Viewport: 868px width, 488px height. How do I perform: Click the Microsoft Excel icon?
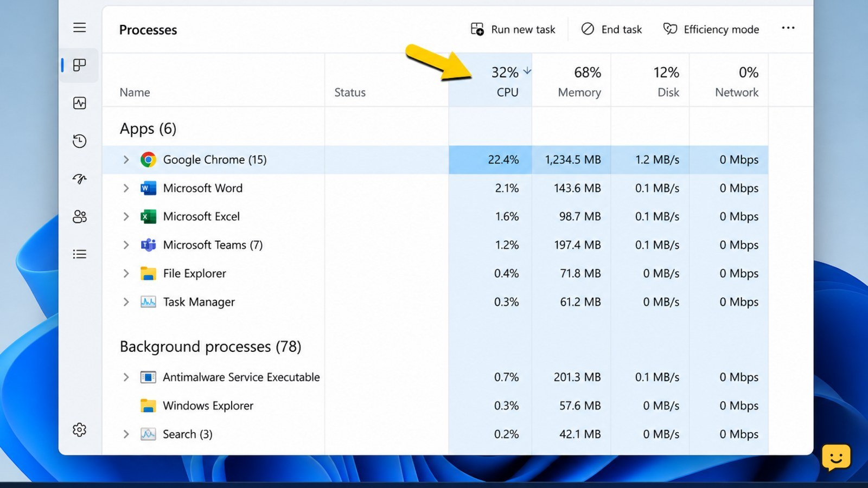click(x=148, y=216)
